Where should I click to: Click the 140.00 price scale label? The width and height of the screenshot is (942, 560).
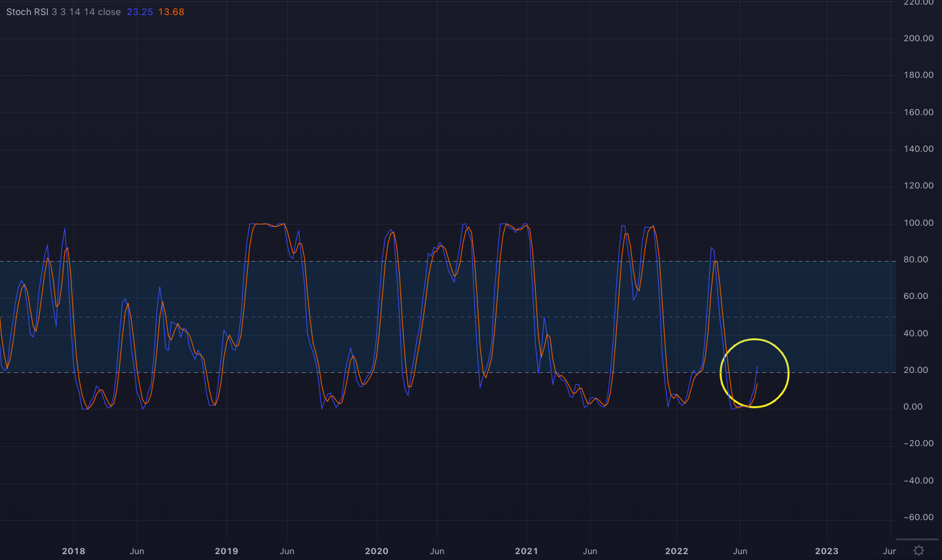(x=918, y=149)
